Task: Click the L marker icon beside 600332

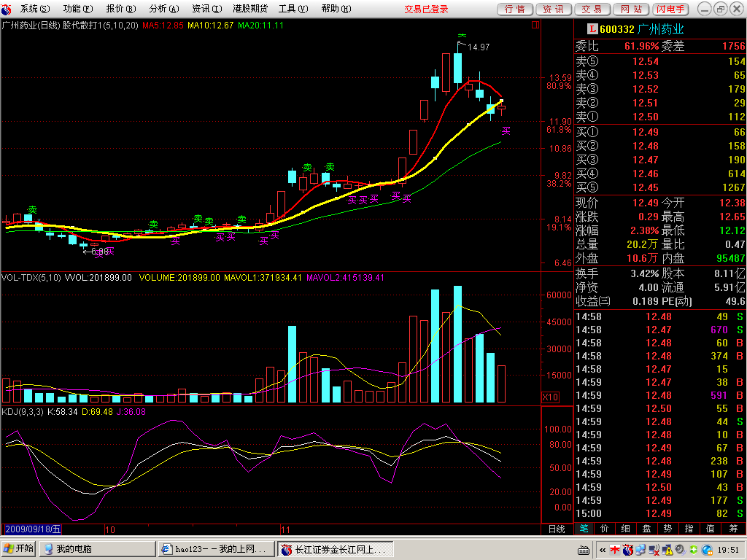Action: point(592,29)
